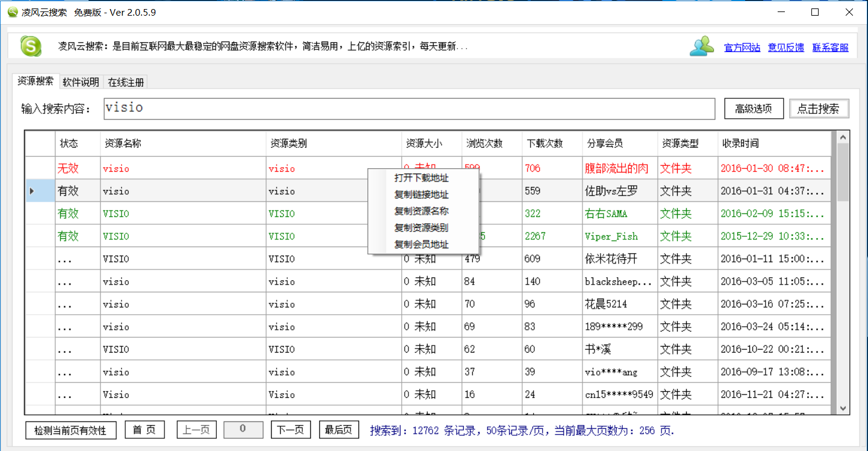
Task: Select sharer cell 右右SAMA
Action: click(620, 213)
